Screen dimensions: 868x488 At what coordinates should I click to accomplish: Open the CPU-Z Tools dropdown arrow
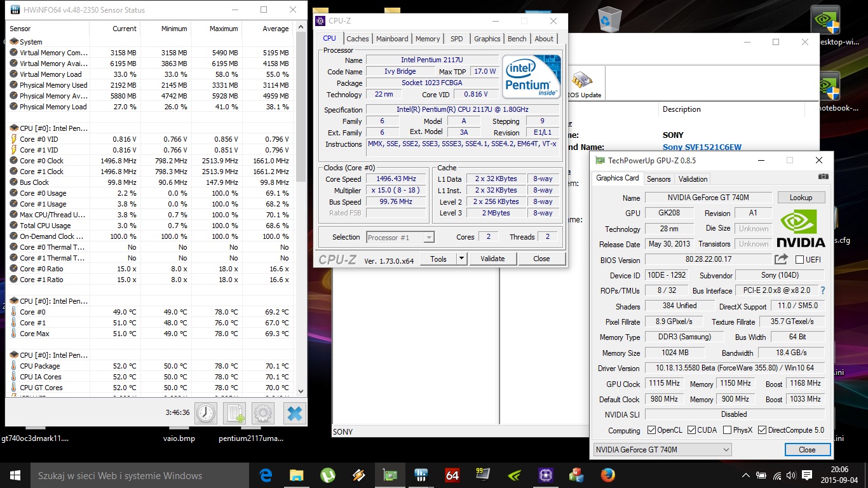click(462, 259)
